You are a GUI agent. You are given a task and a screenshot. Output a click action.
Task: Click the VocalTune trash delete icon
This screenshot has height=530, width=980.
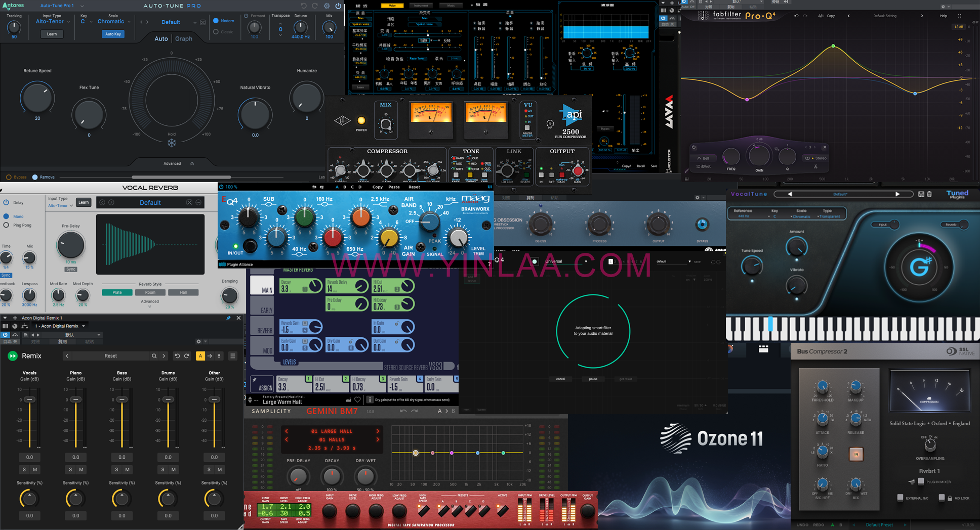tap(929, 194)
